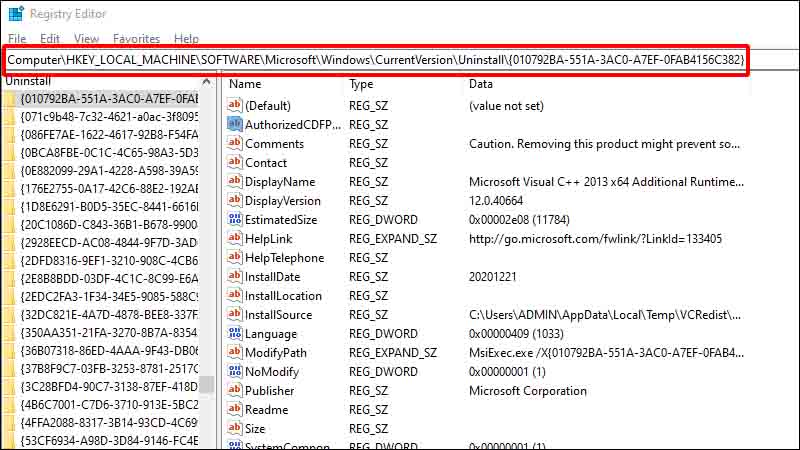Select the {36B07318-86ED-4AAA registry key
Viewport: 800px width, 450px height.
tap(109, 351)
